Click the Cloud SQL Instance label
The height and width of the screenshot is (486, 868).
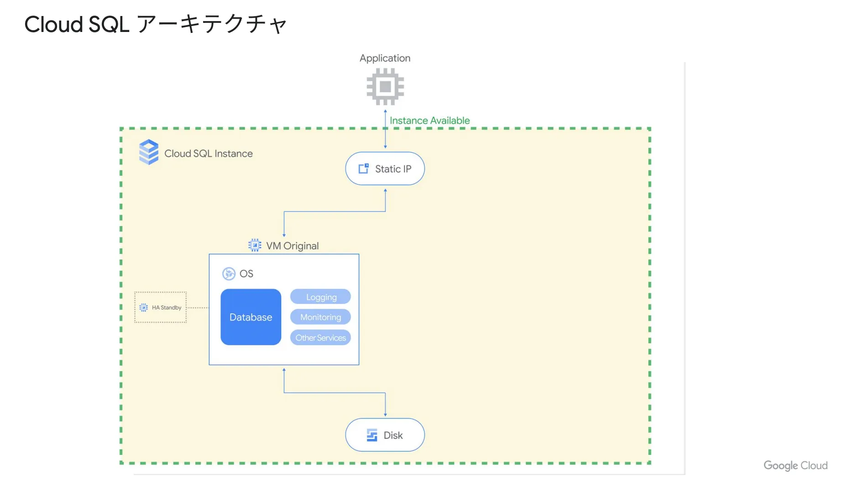[209, 153]
